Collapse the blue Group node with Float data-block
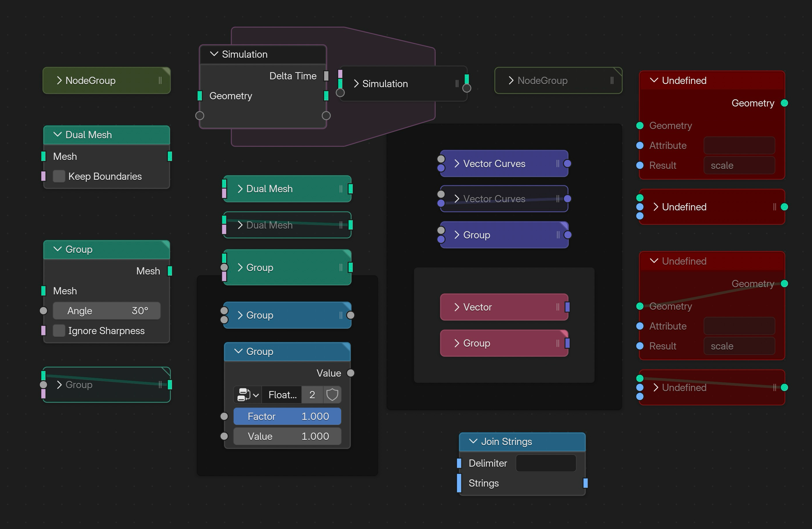 pos(238,351)
